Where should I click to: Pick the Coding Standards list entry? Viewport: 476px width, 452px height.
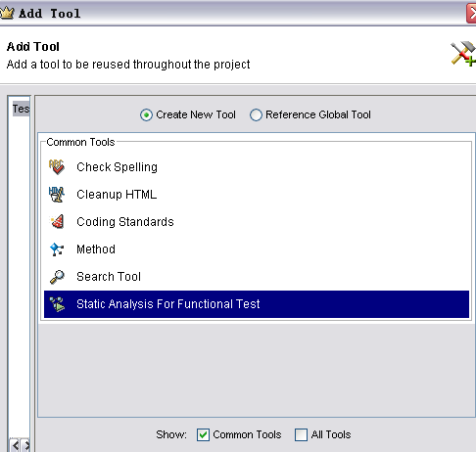[x=257, y=222]
